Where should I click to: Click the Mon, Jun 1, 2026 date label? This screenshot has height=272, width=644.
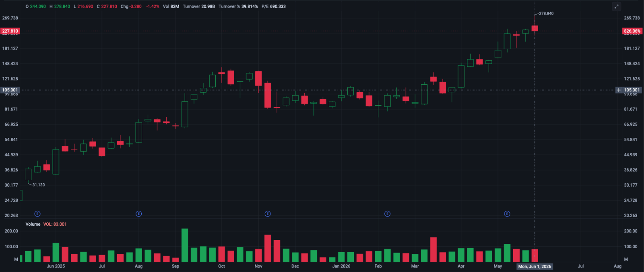point(535,266)
